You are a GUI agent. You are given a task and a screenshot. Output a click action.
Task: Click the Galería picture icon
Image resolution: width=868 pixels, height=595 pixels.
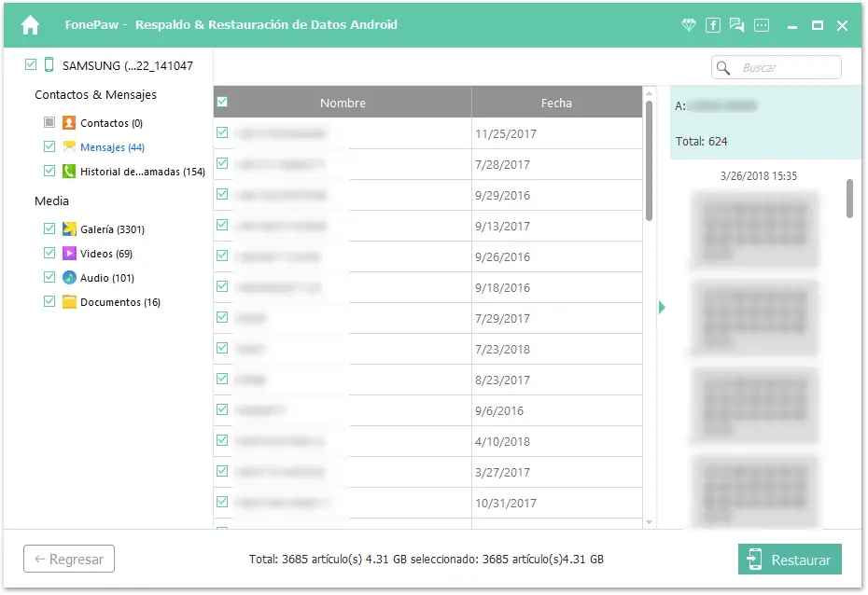[69, 228]
